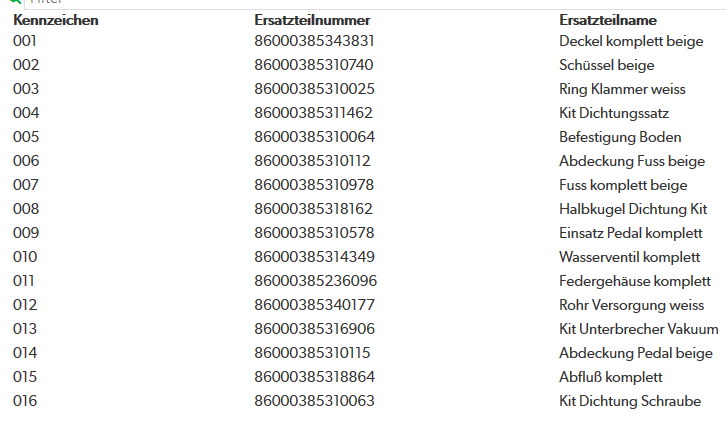Select the Federgehäuse komplett entry
Screen dimensions: 726x423
coord(635,281)
